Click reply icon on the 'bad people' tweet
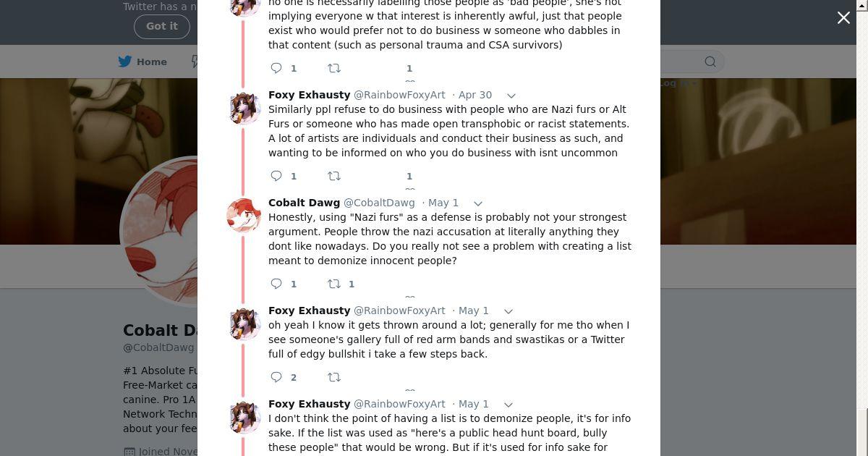Screen dimensions: 868x456 tap(276, 68)
